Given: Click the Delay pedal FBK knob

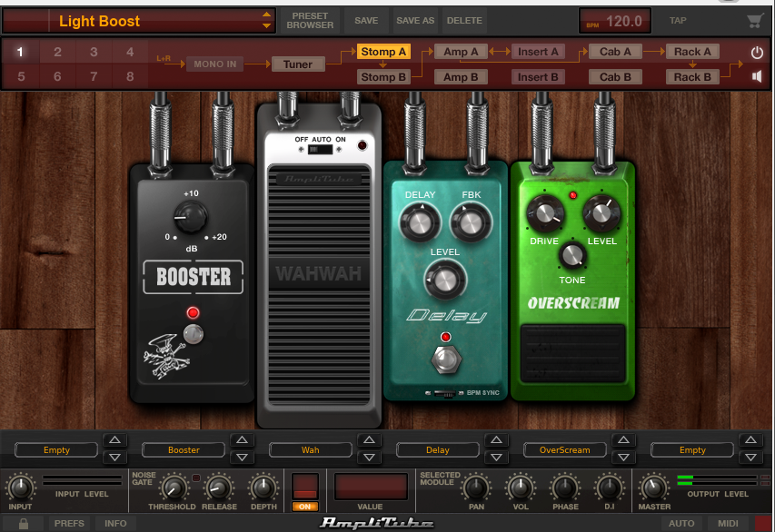Looking at the screenshot, I should click(470, 222).
